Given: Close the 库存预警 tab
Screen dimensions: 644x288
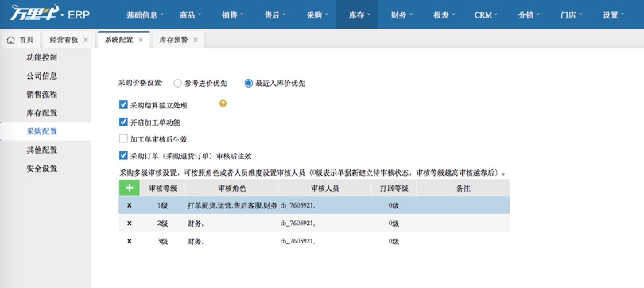Looking at the screenshot, I should pos(196,40).
